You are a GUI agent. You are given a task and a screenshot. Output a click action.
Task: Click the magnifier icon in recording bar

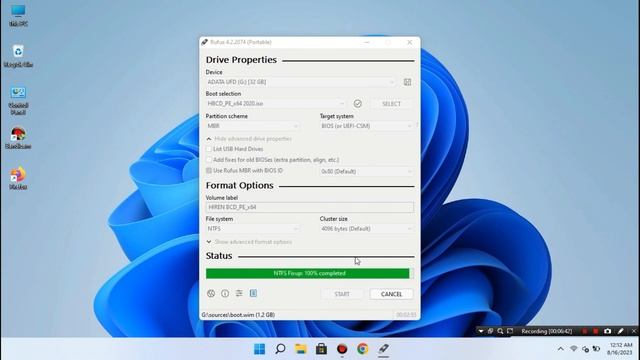click(x=500, y=331)
